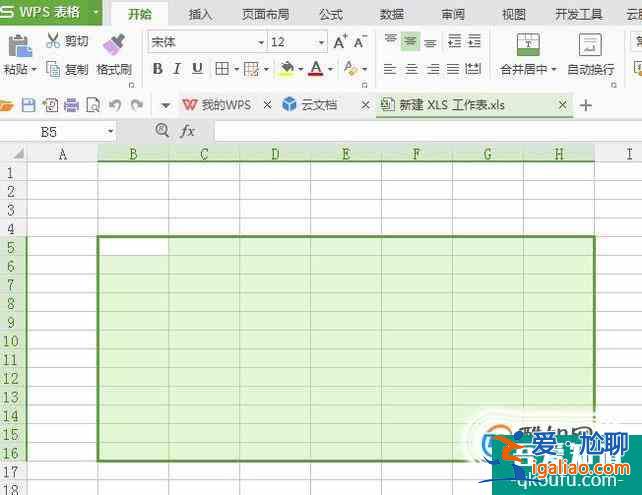Click the save floppy disk icon

click(28, 106)
